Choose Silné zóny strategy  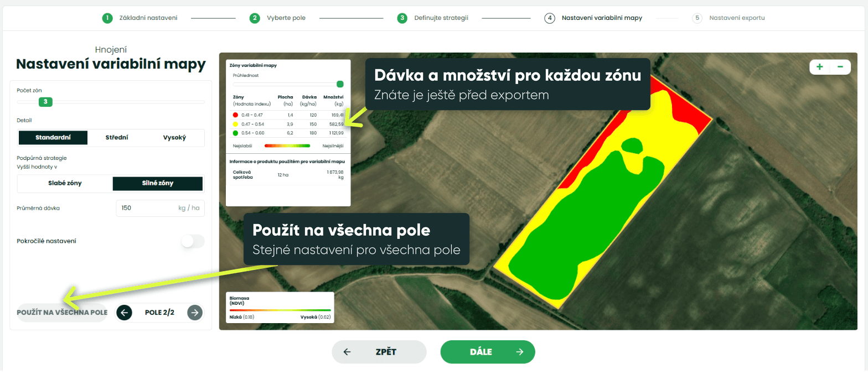158,183
